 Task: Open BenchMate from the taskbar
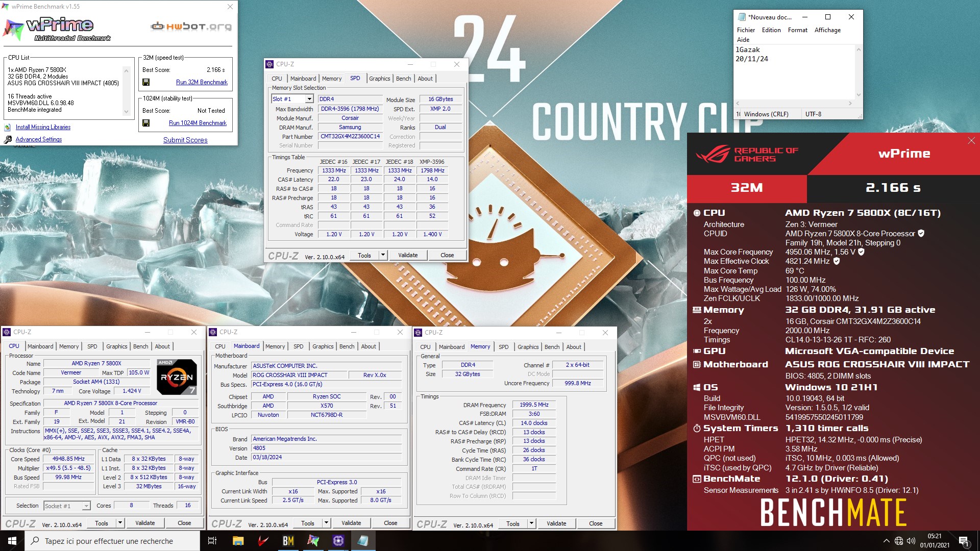(x=288, y=541)
